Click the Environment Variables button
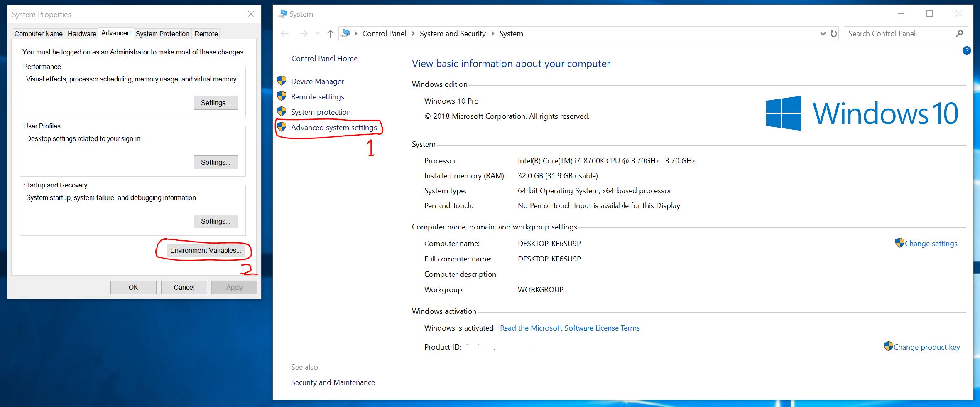 205,250
